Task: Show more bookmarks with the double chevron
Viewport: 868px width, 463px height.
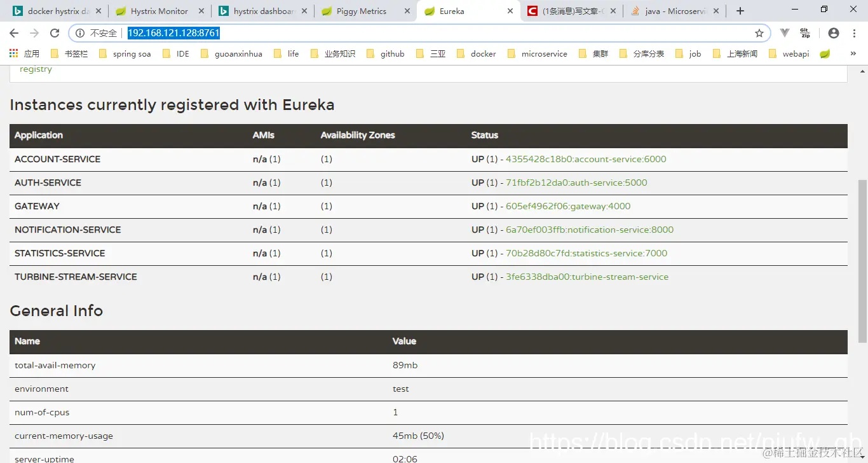Action: [853, 53]
